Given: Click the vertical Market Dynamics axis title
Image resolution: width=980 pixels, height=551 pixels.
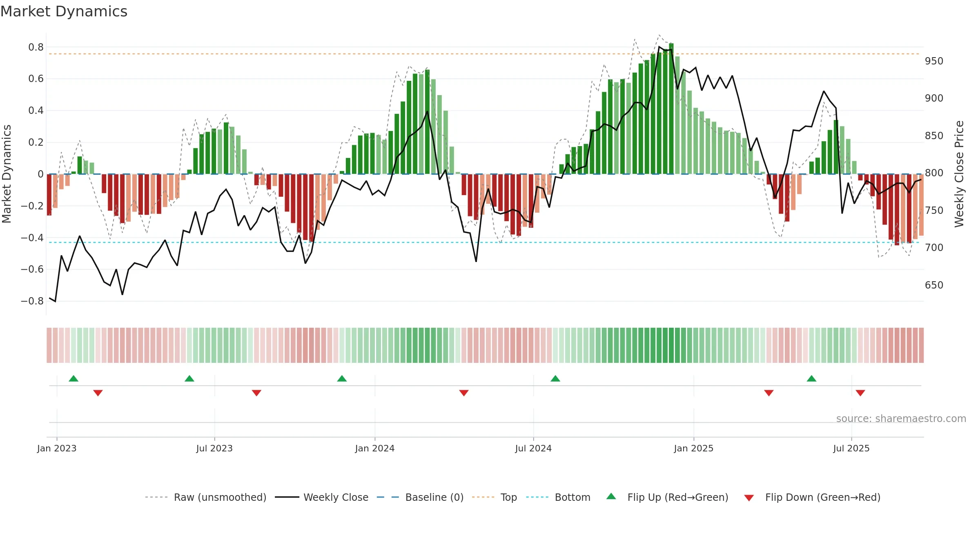Looking at the screenshot, I should tap(7, 174).
